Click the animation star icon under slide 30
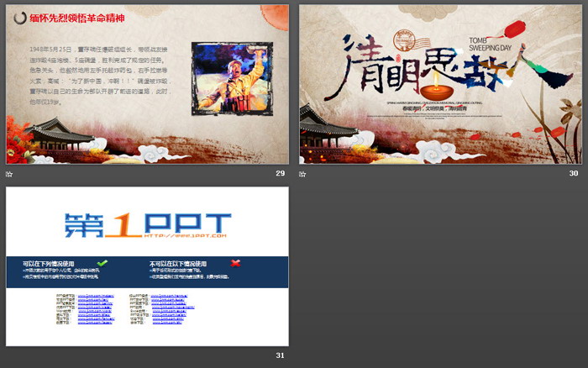The height and width of the screenshot is (368, 588). 302,174
